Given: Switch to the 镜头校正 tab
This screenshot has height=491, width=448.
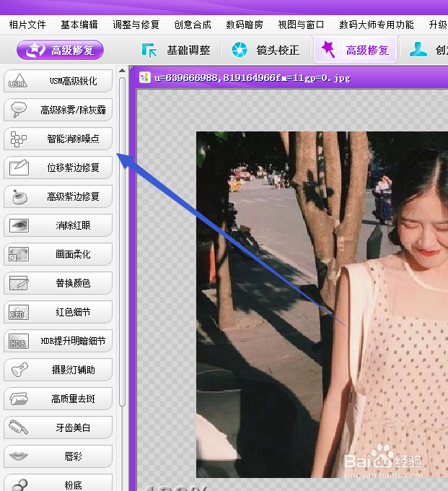Looking at the screenshot, I should coord(278,50).
